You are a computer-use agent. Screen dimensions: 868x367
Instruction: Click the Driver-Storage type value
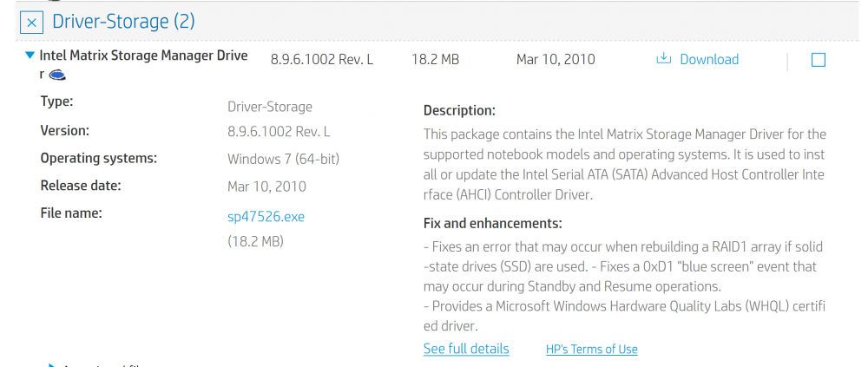click(x=270, y=107)
